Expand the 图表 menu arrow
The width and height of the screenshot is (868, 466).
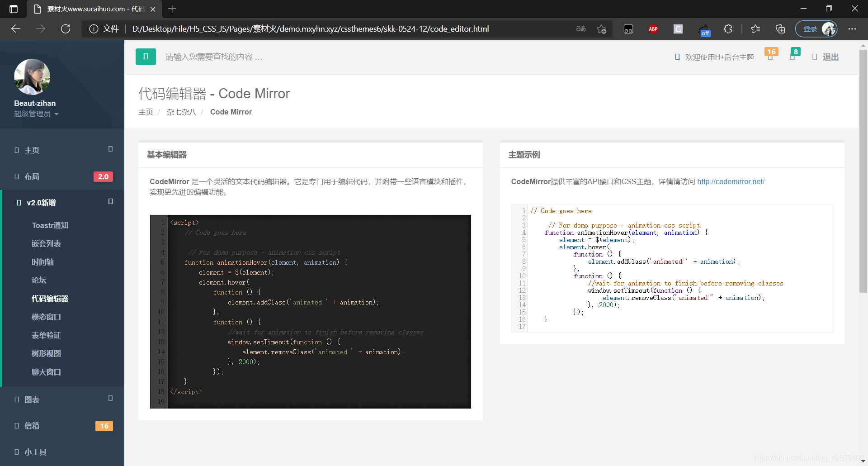pyautogui.click(x=110, y=398)
